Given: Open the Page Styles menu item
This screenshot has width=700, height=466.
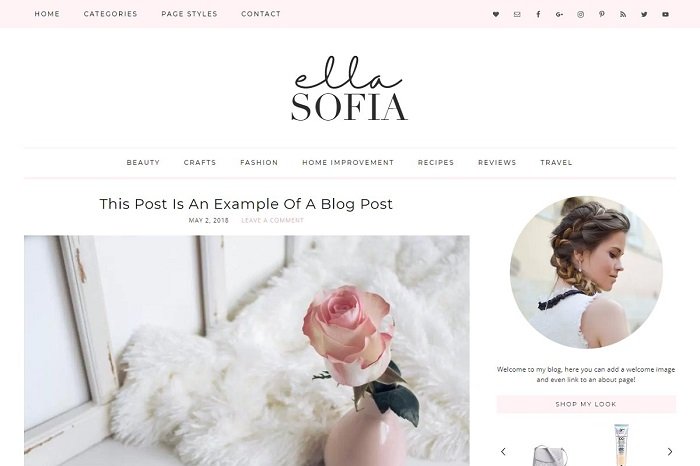Looking at the screenshot, I should point(189,14).
